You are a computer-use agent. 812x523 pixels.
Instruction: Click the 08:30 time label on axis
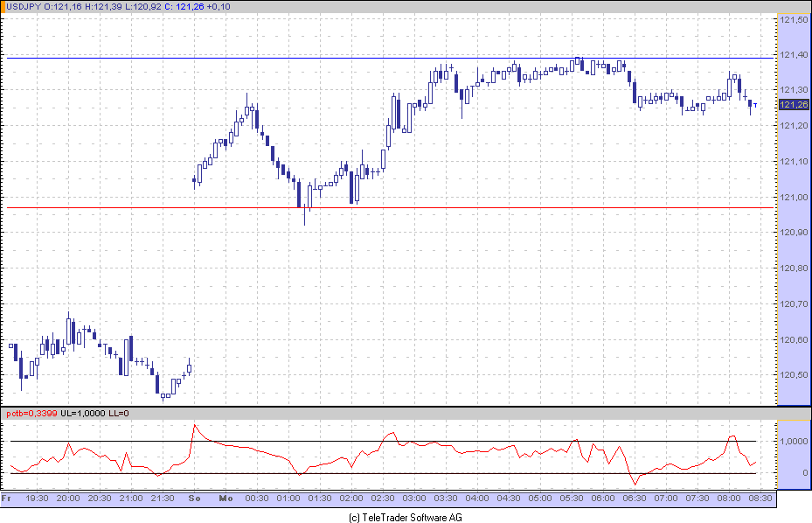click(760, 499)
